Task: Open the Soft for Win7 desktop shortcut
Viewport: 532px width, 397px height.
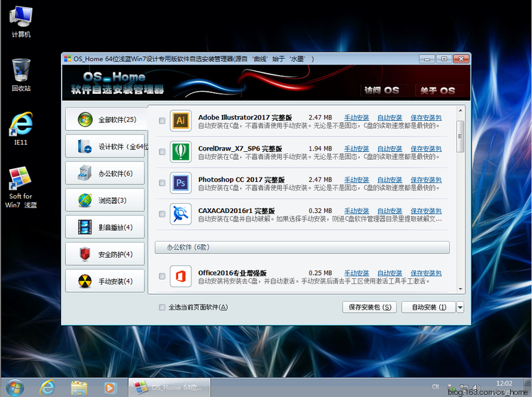Action: (x=20, y=180)
